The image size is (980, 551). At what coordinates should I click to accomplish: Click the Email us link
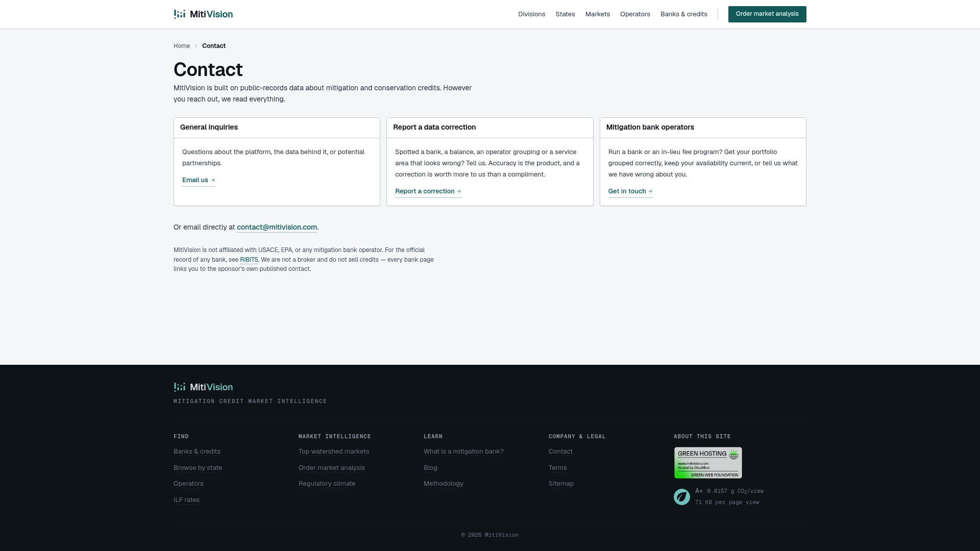coord(199,180)
